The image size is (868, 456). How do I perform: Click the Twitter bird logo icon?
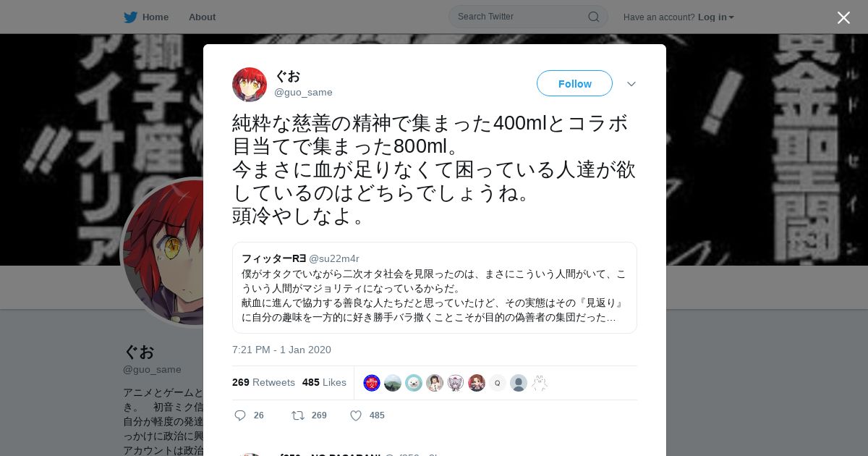pos(130,17)
